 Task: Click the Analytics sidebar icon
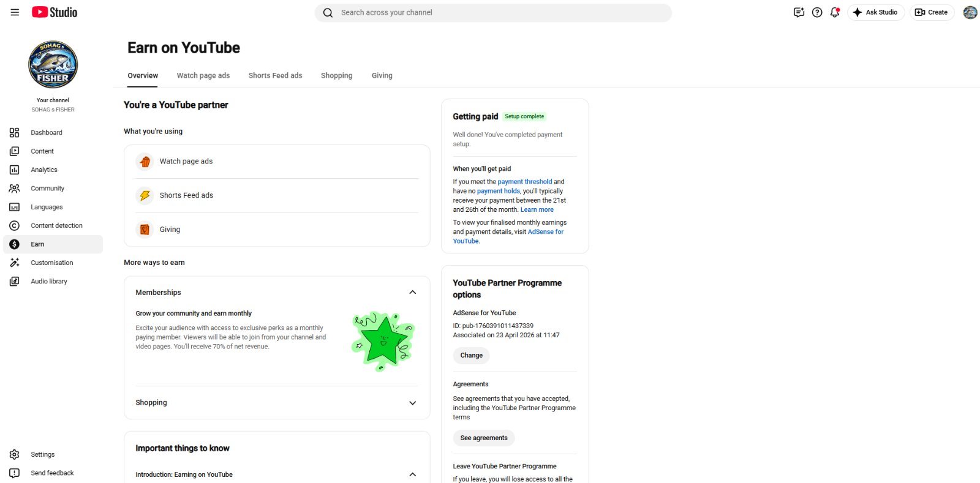point(14,170)
